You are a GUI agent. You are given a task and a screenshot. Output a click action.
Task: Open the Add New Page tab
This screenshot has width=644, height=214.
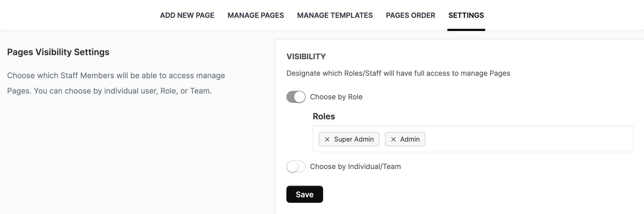[187, 15]
